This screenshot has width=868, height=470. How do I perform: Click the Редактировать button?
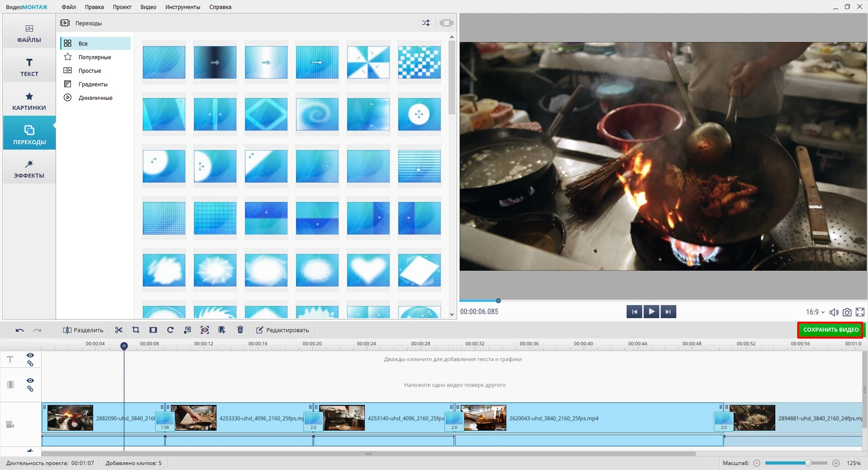point(283,330)
